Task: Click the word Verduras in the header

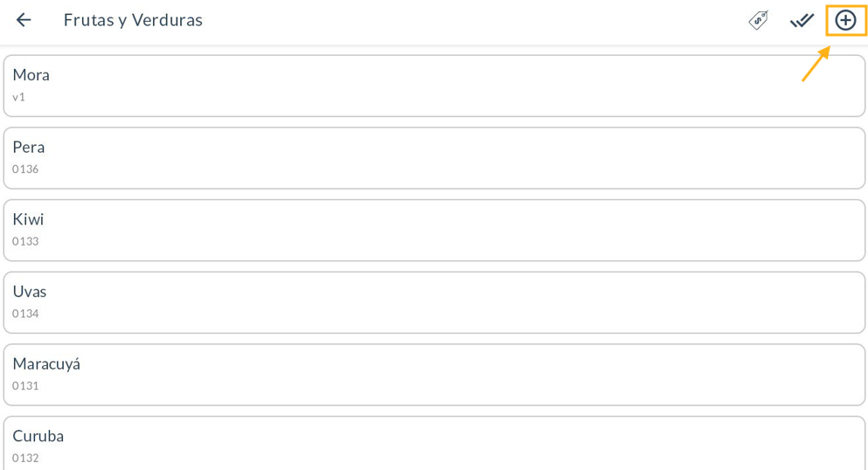Action: click(167, 20)
